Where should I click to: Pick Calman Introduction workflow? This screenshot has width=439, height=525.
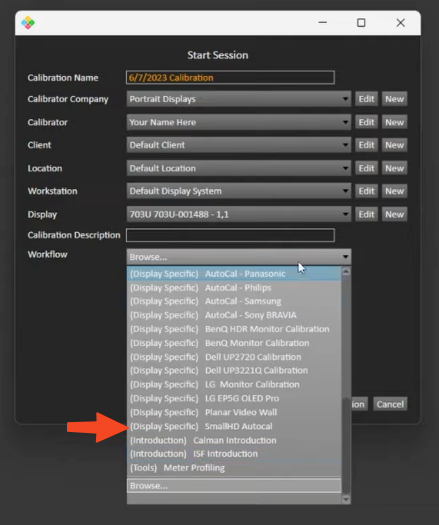tap(234, 440)
